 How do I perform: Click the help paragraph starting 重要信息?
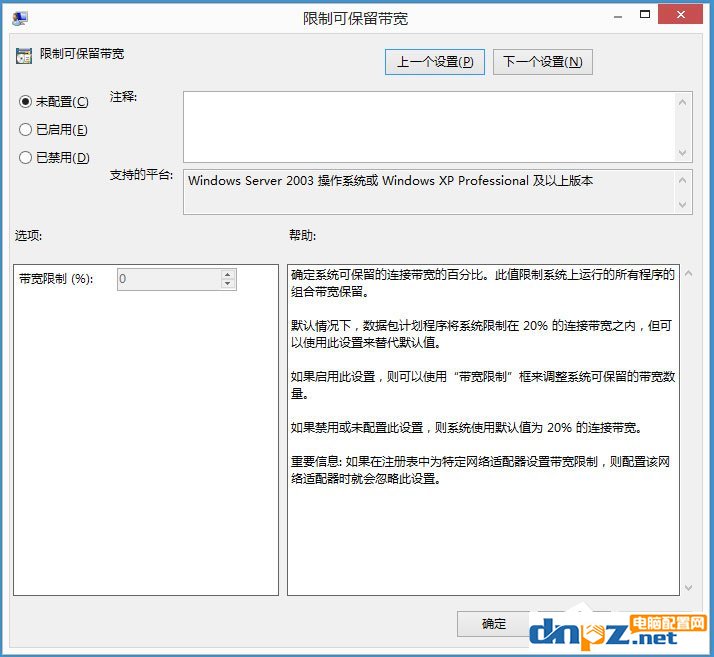pyautogui.click(x=480, y=470)
